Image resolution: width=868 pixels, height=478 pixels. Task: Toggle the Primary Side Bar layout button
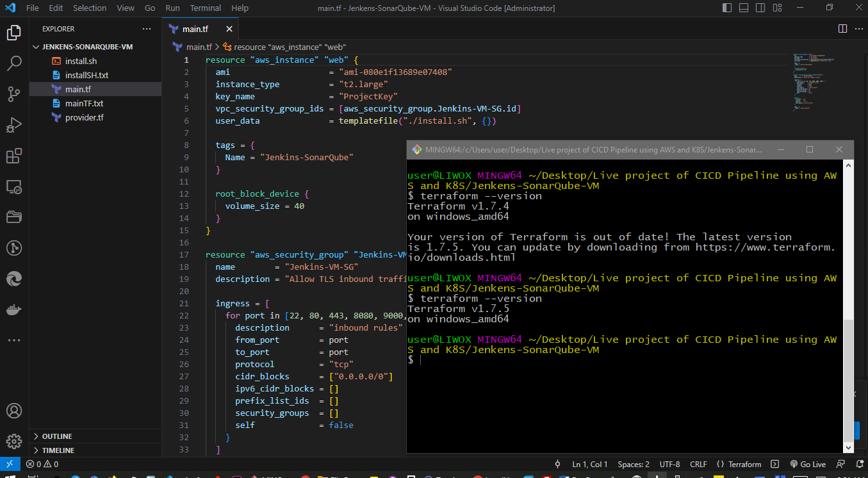click(727, 8)
